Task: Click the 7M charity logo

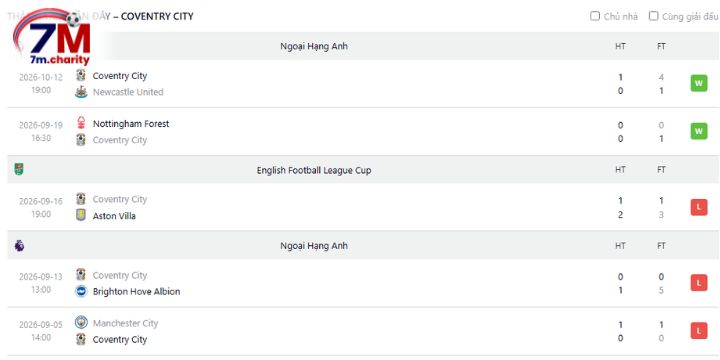Action: coord(51,37)
